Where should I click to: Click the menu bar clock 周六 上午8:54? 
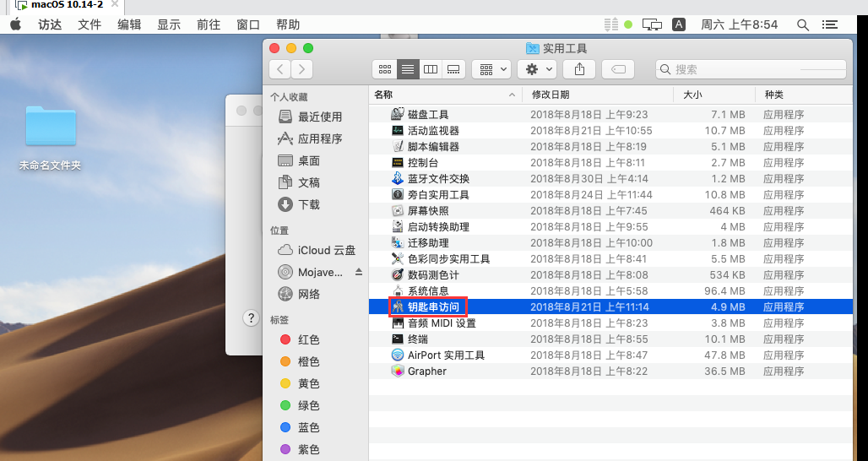pos(739,24)
